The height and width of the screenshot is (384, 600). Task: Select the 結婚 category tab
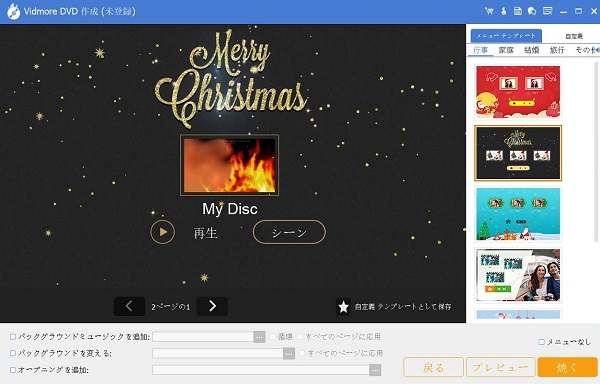click(x=532, y=50)
